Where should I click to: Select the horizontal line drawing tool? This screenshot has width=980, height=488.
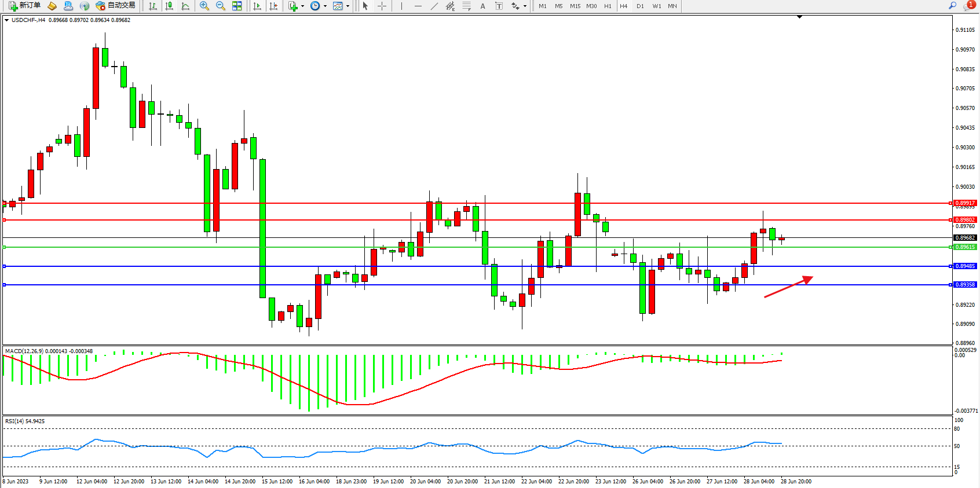(418, 6)
